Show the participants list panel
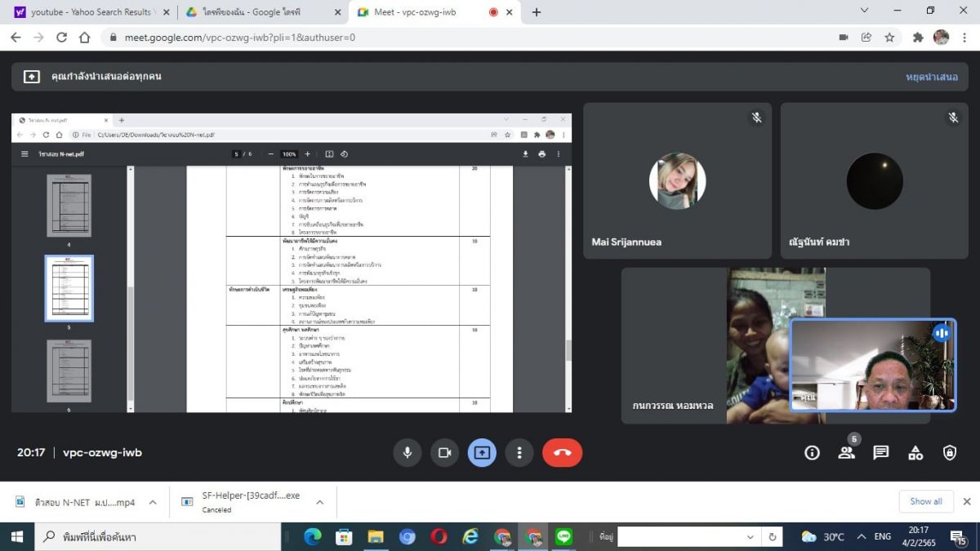 tap(846, 452)
